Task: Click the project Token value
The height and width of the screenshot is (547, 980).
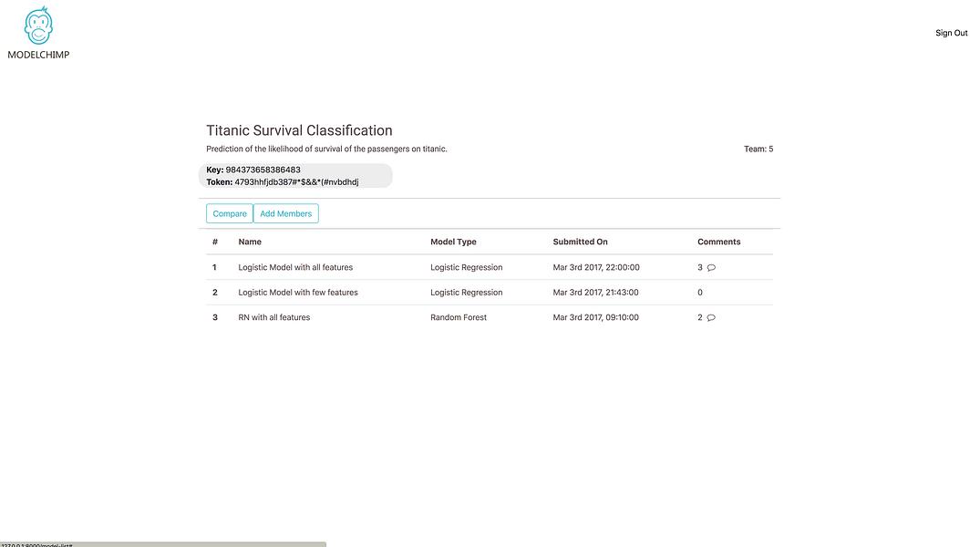Action: pos(296,182)
